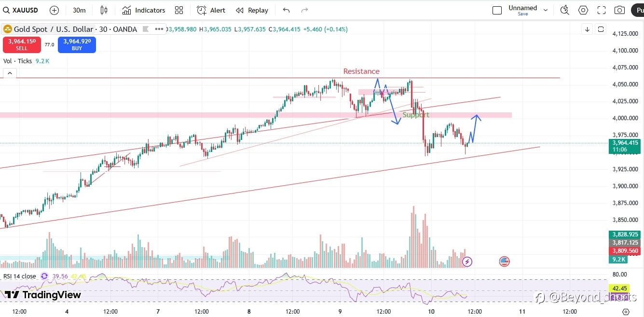Click the add symbol plus icon
This screenshot has width=644, height=317.
pos(54,10)
